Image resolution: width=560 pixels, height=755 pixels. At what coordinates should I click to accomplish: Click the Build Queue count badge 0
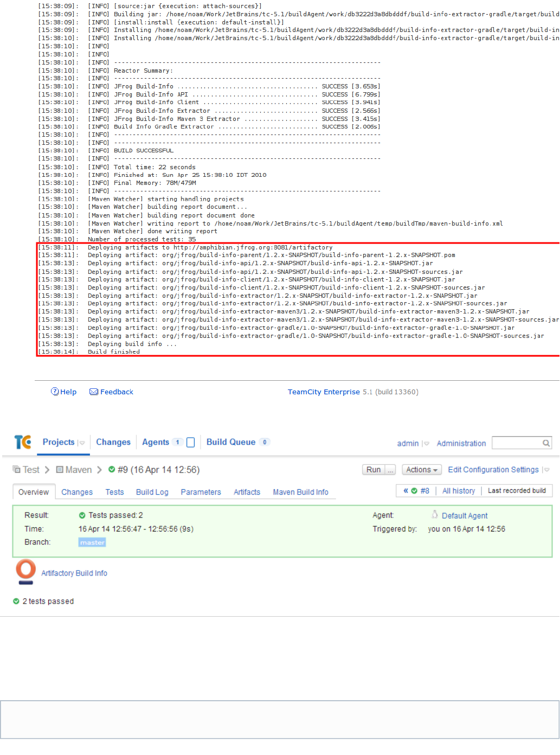[265, 442]
